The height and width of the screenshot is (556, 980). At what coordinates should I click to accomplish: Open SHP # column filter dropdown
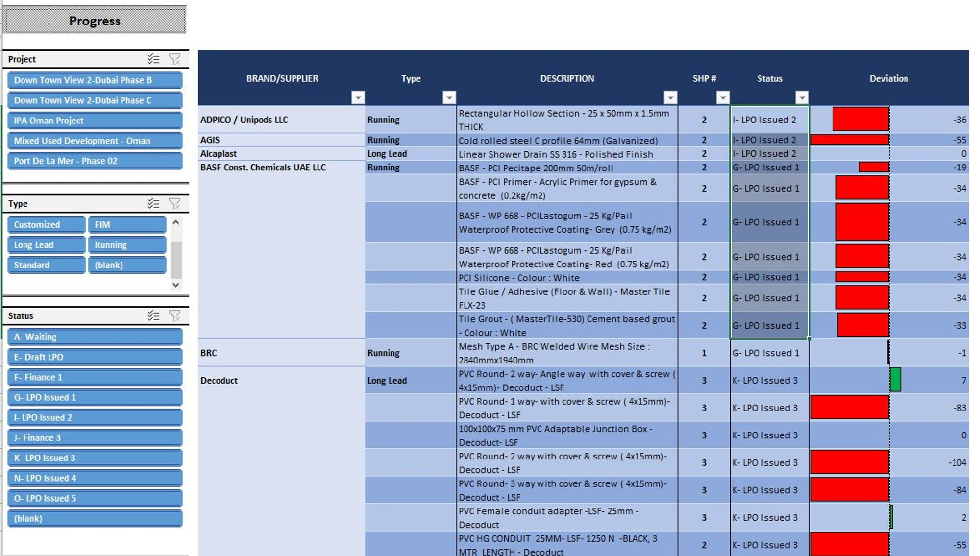[722, 97]
